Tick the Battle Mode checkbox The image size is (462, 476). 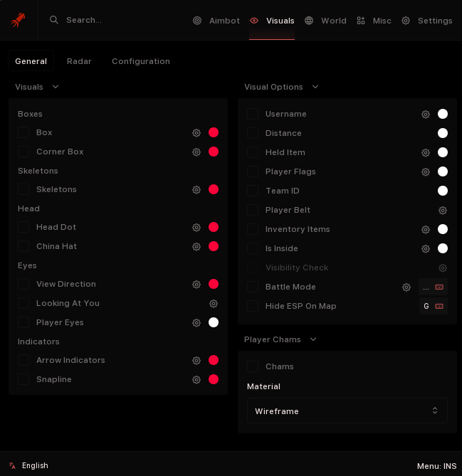[x=253, y=287]
